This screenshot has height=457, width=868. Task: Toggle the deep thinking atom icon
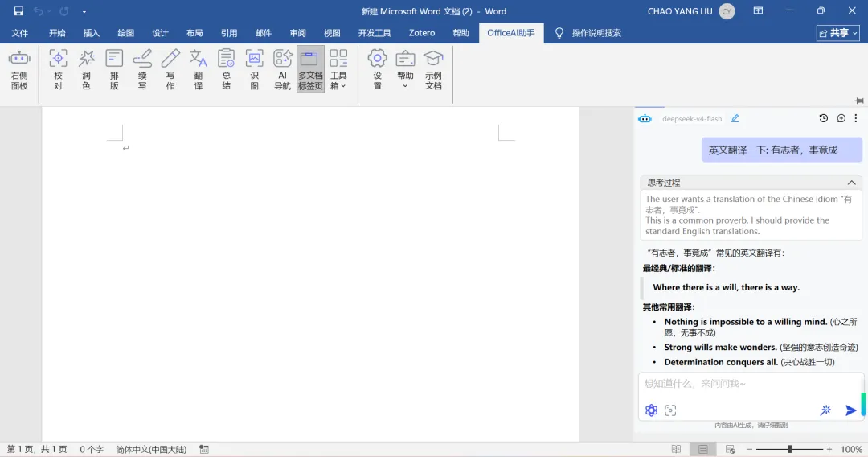pyautogui.click(x=651, y=410)
